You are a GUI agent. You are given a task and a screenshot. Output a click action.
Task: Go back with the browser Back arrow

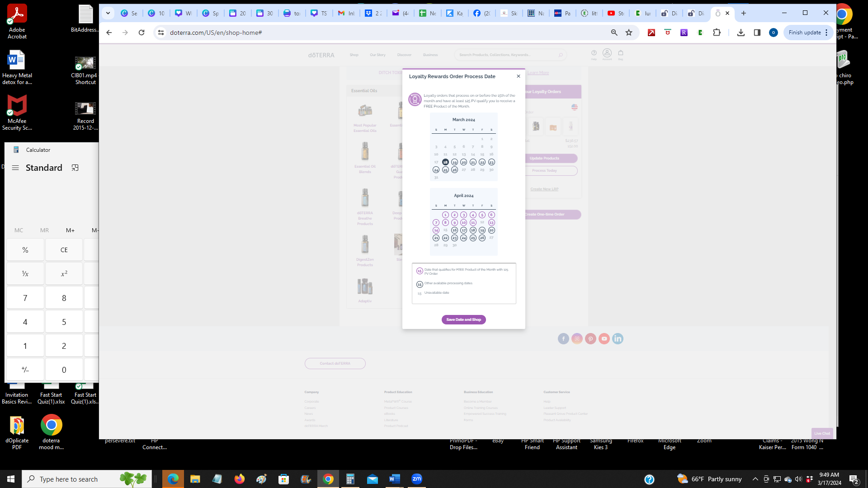109,33
